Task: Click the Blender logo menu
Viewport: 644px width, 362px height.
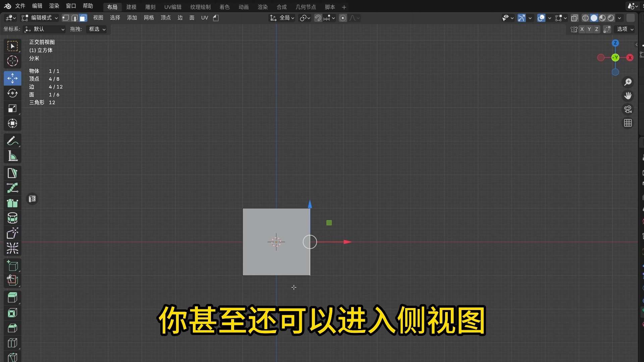Action: (x=7, y=6)
